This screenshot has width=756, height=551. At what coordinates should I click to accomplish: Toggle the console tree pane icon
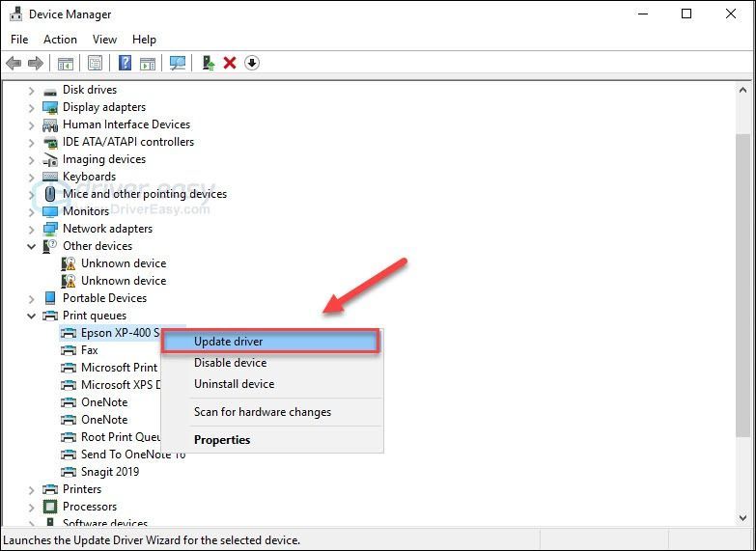point(65,63)
